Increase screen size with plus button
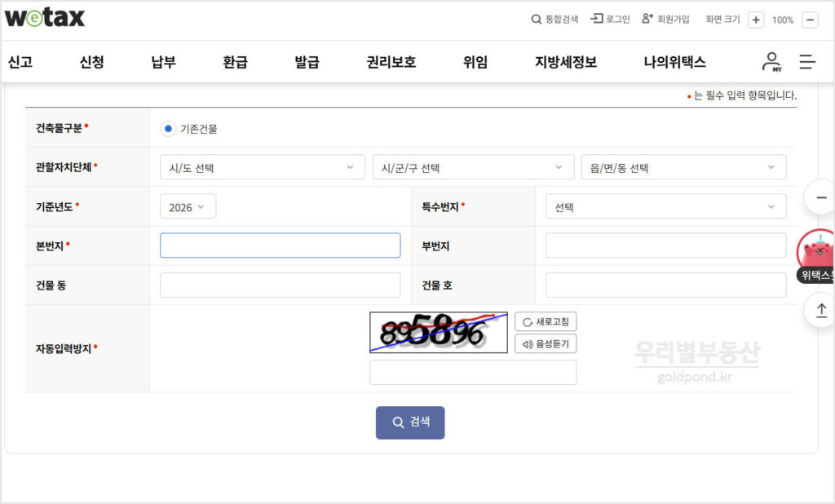Screen dimensions: 835x504 click(756, 20)
